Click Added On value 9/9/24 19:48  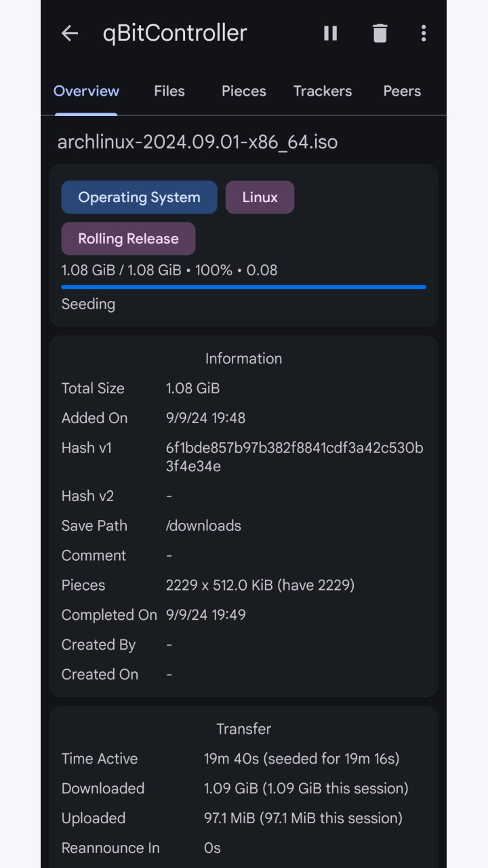[205, 418]
